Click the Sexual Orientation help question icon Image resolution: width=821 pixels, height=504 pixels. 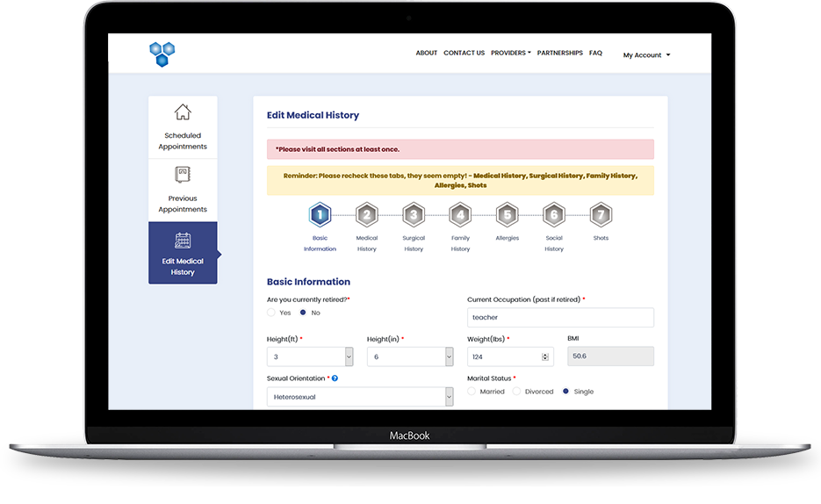click(x=335, y=378)
